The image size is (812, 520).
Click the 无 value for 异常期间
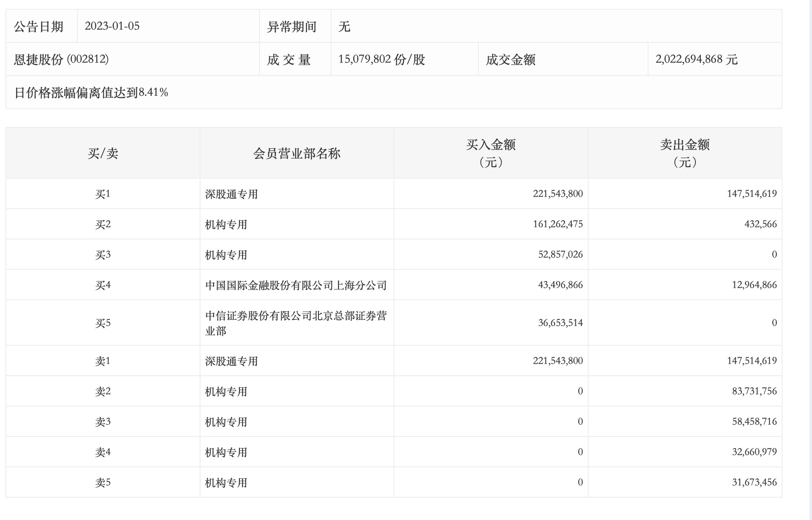click(344, 27)
